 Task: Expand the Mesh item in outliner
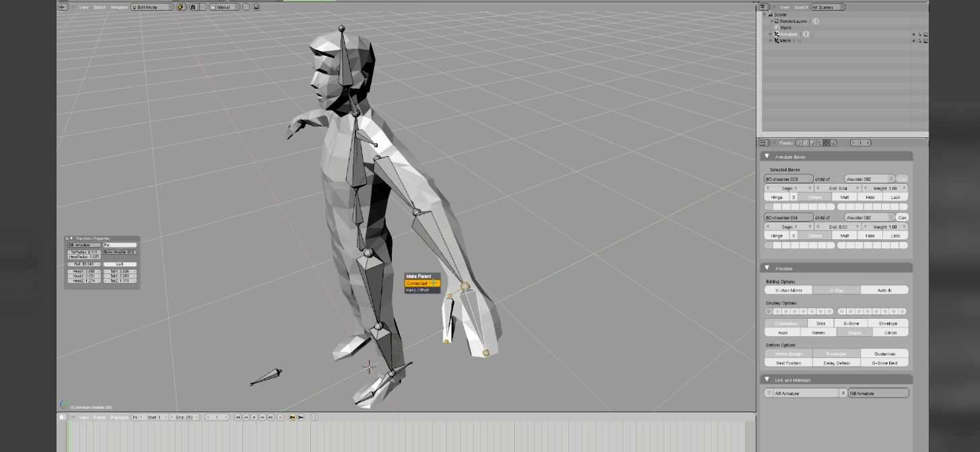(x=771, y=40)
